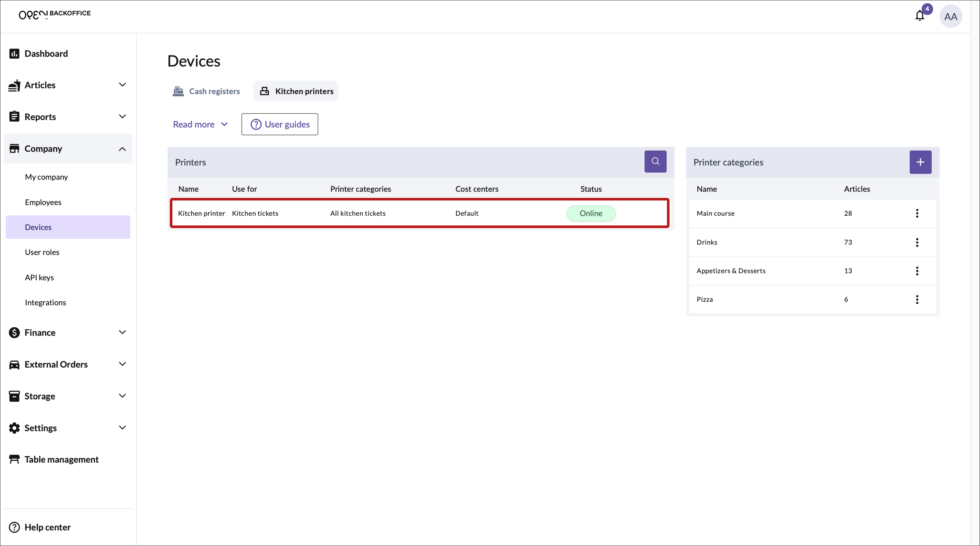This screenshot has height=546, width=980.
Task: Search printers with the magnifier button
Action: point(655,162)
